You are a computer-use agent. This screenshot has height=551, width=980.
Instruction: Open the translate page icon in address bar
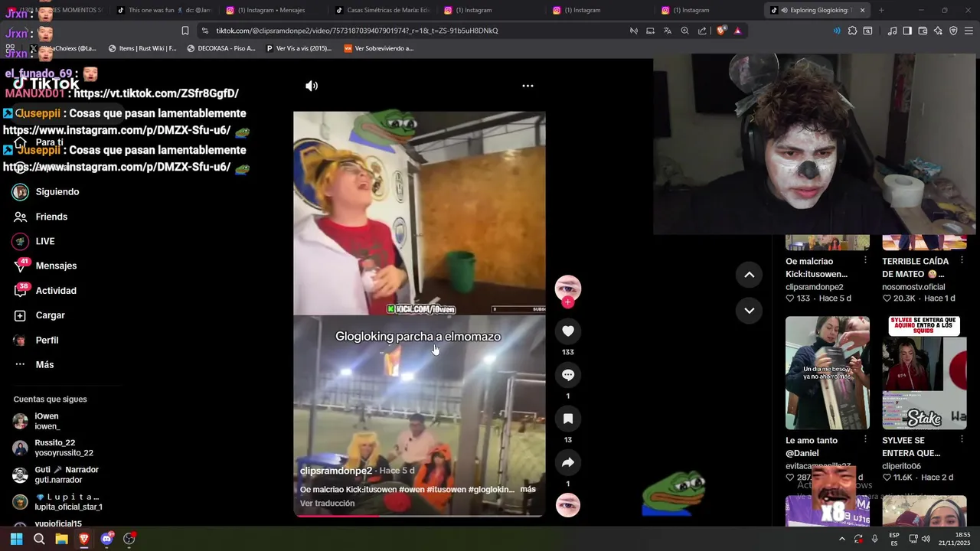pyautogui.click(x=667, y=31)
